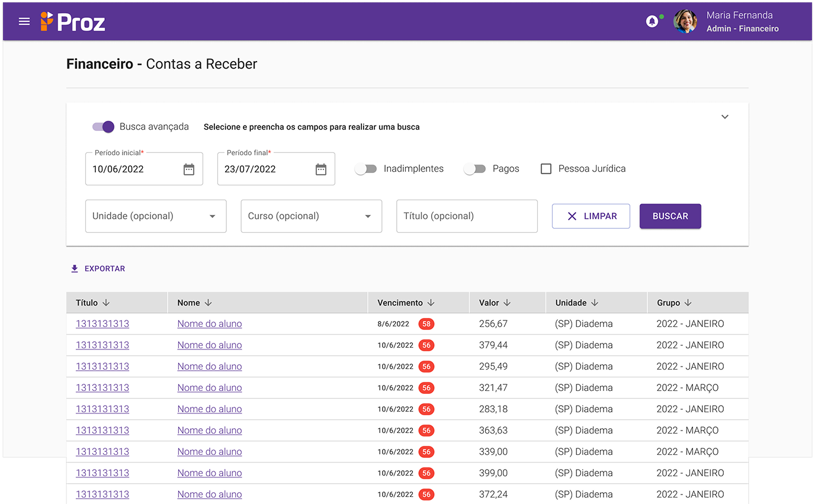Expand the Curso dropdown list
This screenshot has width=815, height=504.
coord(311,216)
